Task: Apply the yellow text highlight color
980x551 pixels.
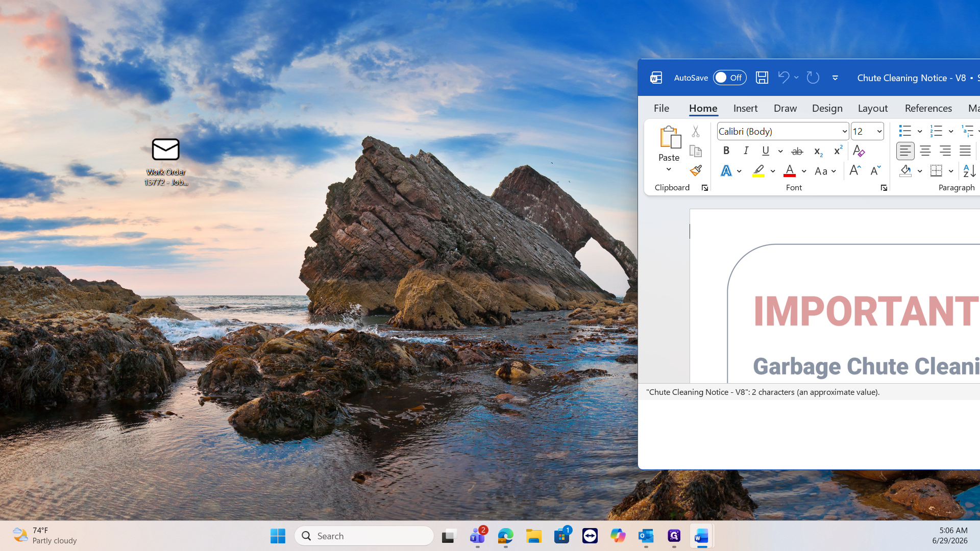Action: [758, 171]
